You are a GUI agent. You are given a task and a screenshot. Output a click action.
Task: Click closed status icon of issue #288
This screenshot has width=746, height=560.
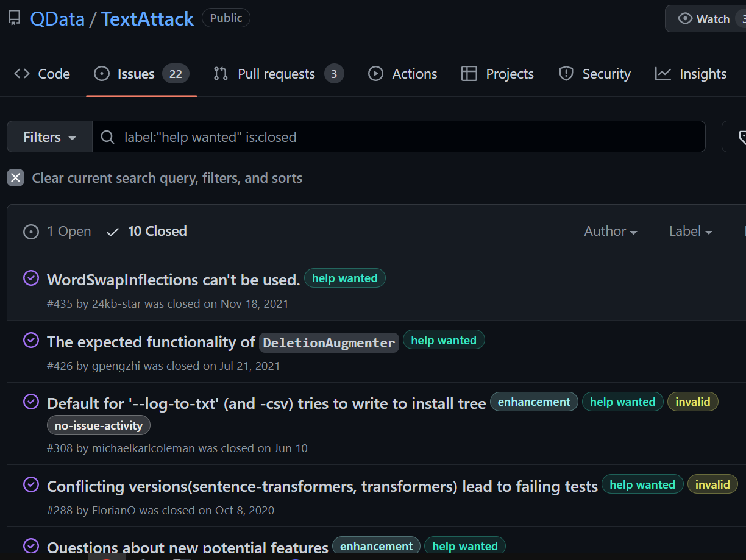point(31,484)
